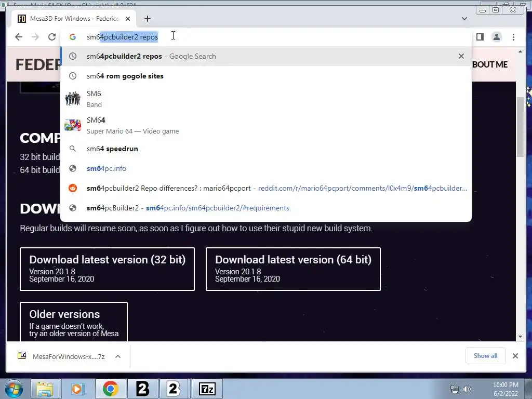Click the history clock icon beside sm64 rom

(73, 76)
